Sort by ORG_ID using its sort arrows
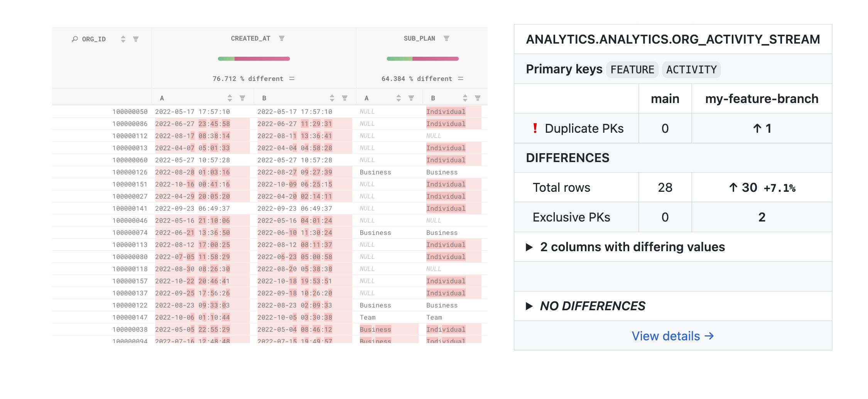Screen dimensions: 868x399 (123, 39)
